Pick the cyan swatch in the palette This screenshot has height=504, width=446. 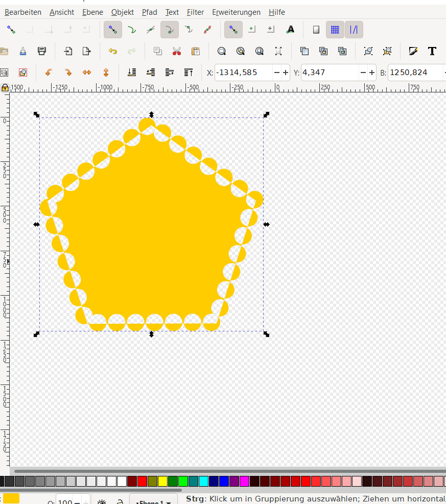point(203,481)
